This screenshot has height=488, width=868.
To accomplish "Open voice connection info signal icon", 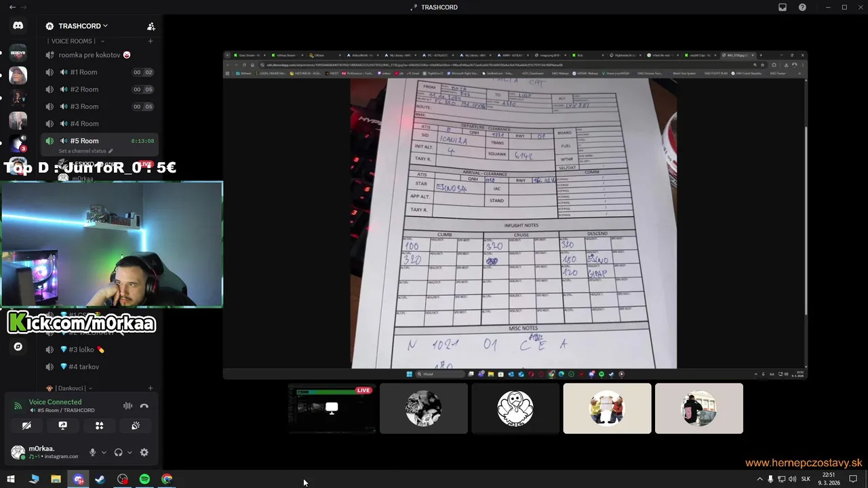I will pos(18,406).
